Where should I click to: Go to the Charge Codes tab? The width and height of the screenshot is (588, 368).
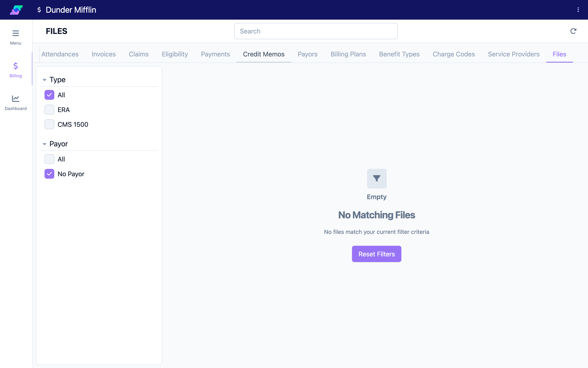[454, 54]
